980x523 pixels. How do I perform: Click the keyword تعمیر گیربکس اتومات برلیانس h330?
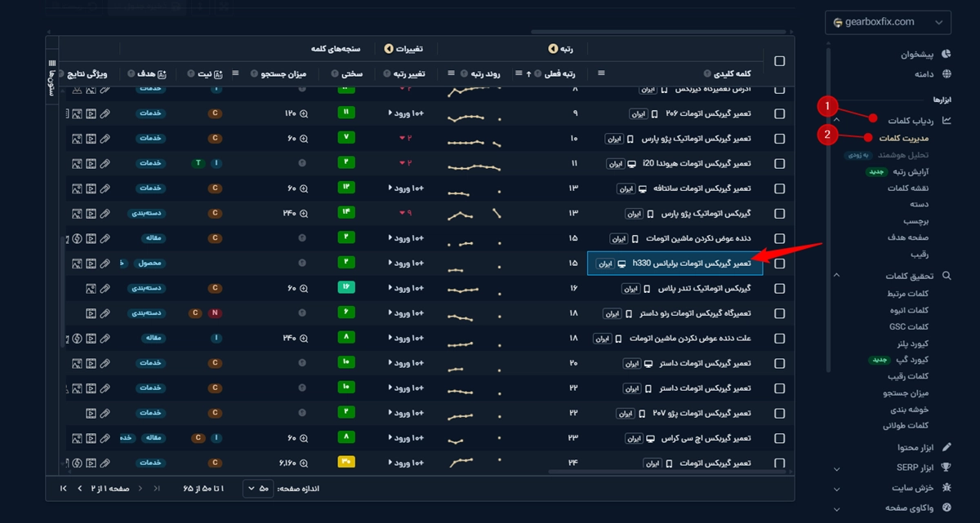(691, 264)
